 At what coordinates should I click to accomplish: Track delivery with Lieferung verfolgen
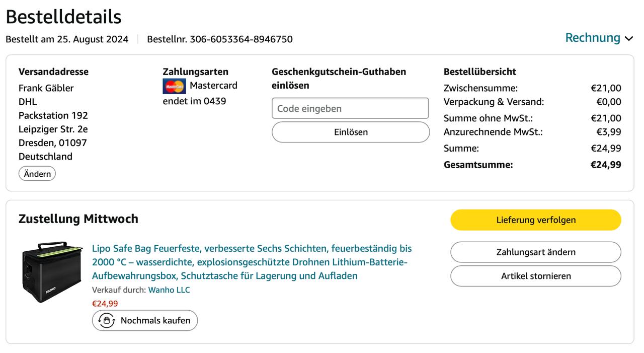[536, 220]
